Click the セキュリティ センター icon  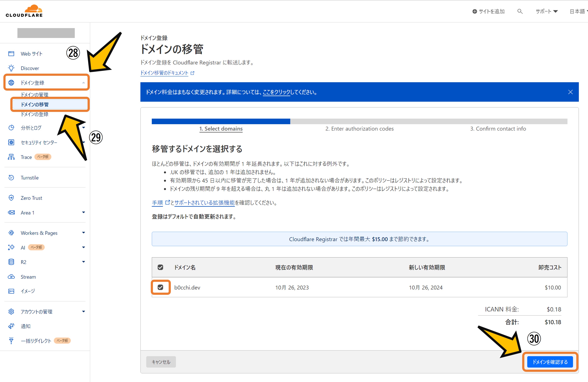11,142
